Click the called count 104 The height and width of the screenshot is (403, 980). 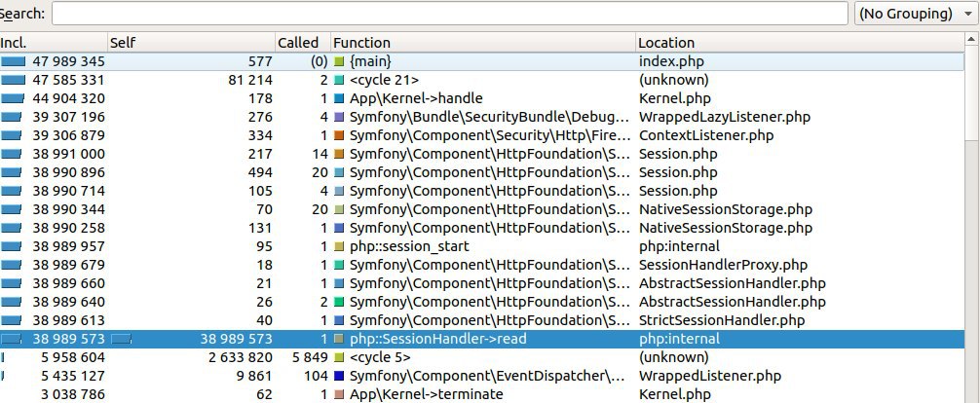[x=316, y=376]
